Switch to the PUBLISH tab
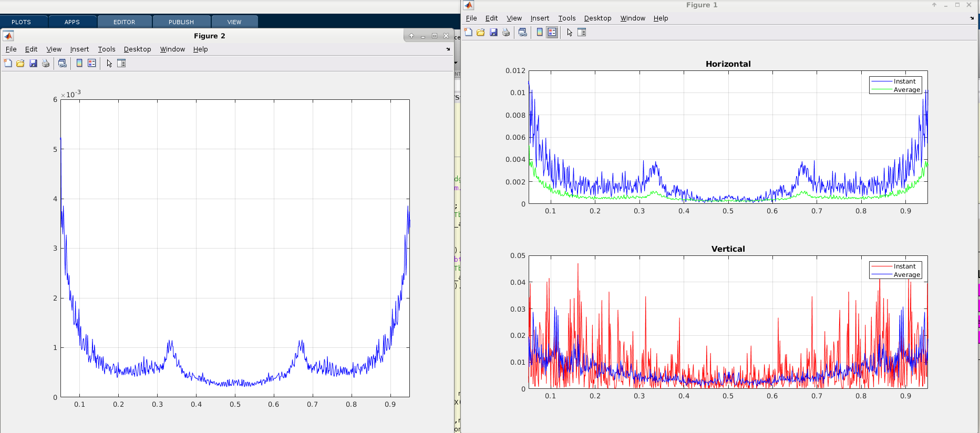980x433 pixels. click(181, 22)
